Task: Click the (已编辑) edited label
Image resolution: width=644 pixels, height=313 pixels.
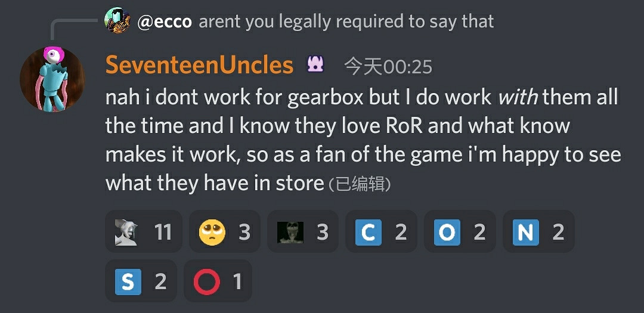Action: pos(360,185)
